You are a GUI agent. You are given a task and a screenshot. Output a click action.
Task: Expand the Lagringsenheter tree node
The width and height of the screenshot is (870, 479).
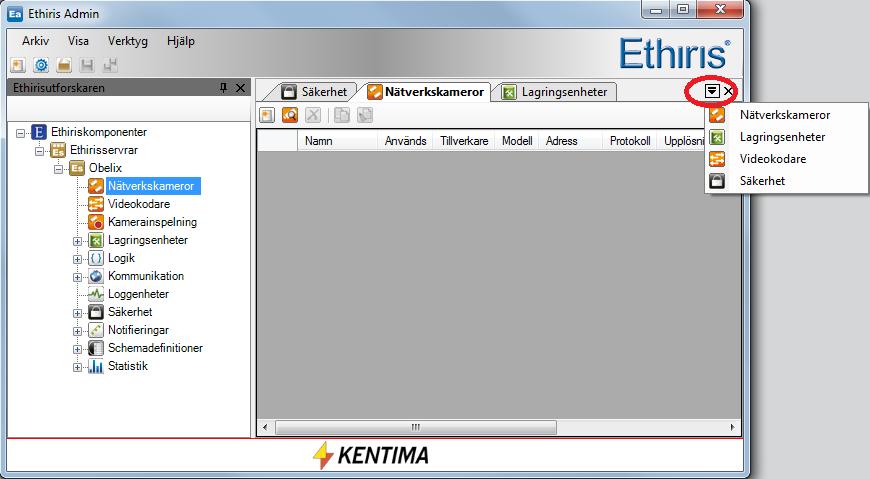coord(77,241)
